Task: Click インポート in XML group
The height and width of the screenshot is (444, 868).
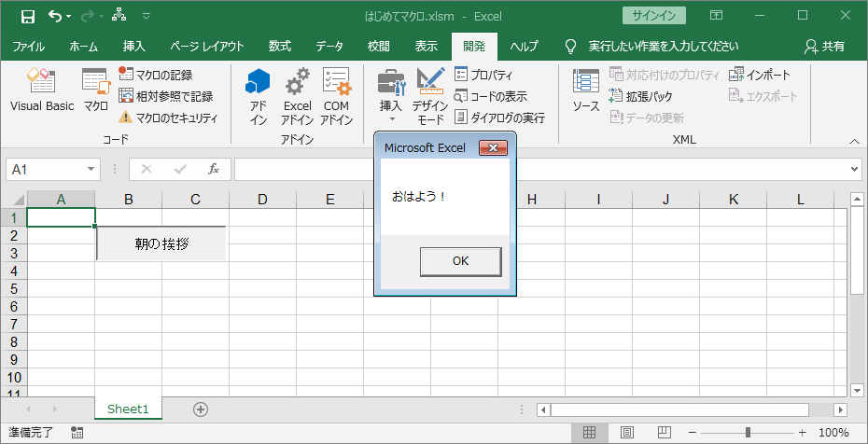Action: (x=760, y=74)
